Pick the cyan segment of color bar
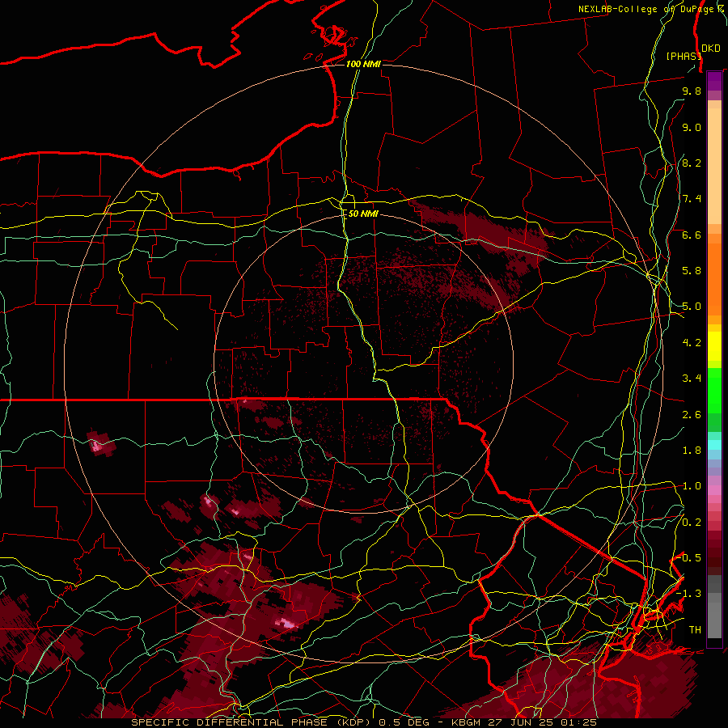 click(x=714, y=445)
